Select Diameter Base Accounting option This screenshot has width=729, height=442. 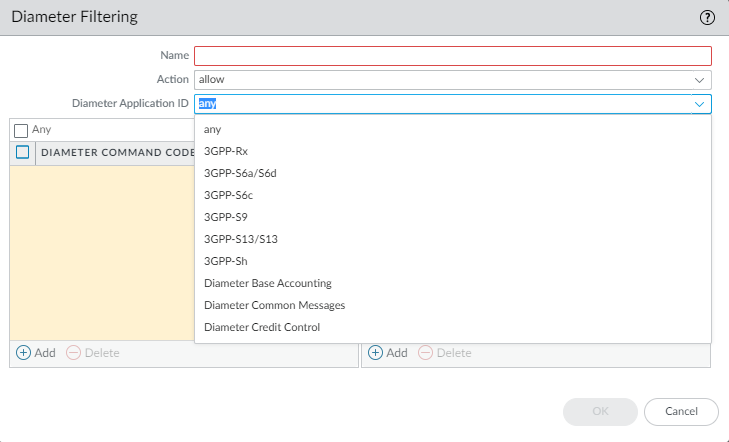coord(267,283)
